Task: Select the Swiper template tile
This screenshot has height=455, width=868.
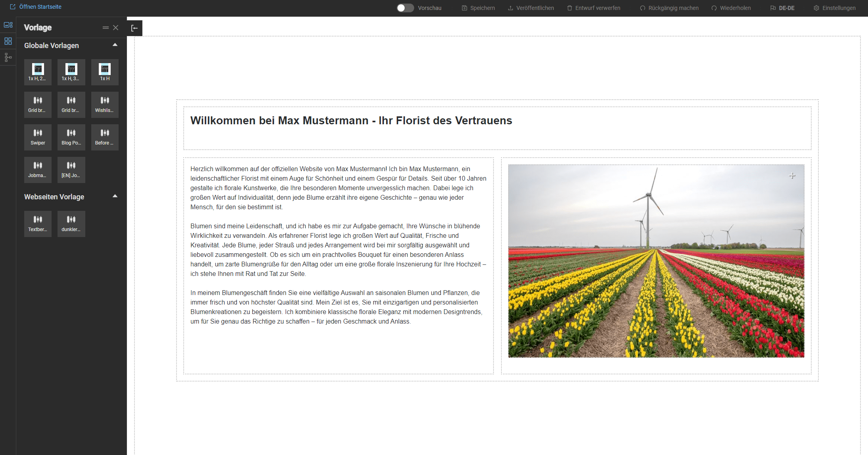Action: coord(38,137)
